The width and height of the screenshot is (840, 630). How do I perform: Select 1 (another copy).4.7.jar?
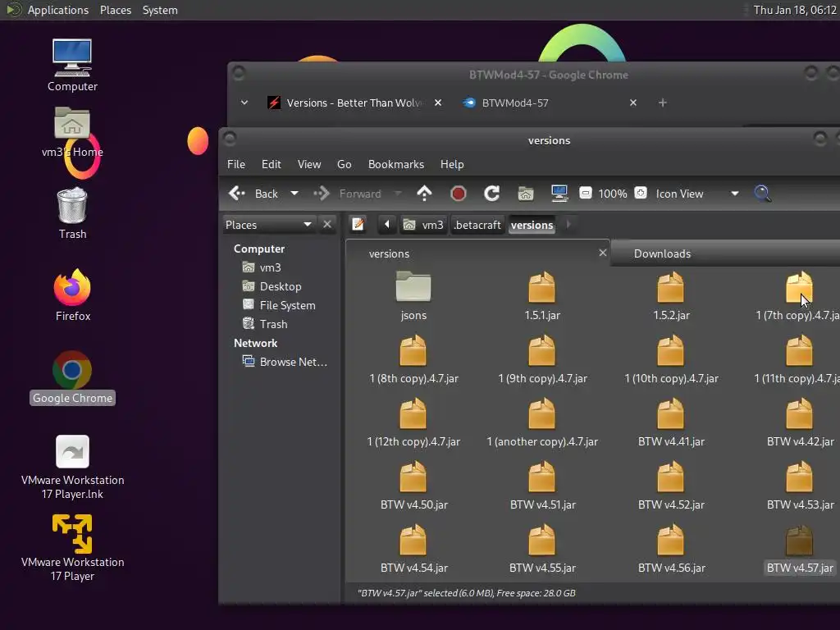click(x=542, y=422)
